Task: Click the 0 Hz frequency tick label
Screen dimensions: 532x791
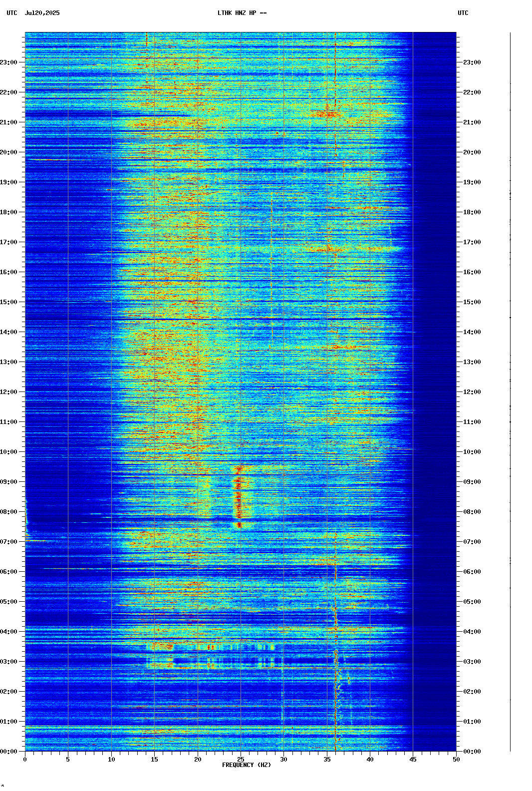Action: pyautogui.click(x=25, y=760)
